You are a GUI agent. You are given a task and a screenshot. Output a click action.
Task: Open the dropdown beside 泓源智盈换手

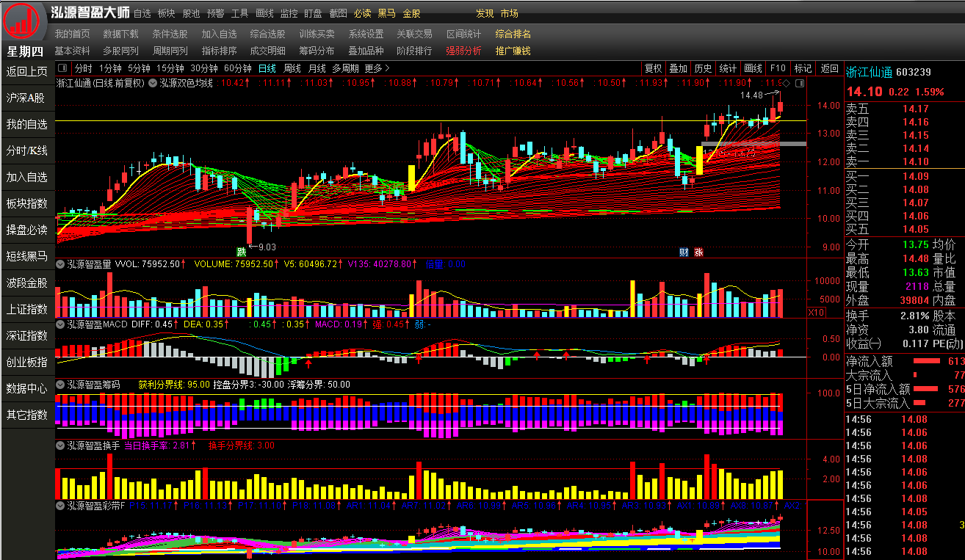pos(61,445)
